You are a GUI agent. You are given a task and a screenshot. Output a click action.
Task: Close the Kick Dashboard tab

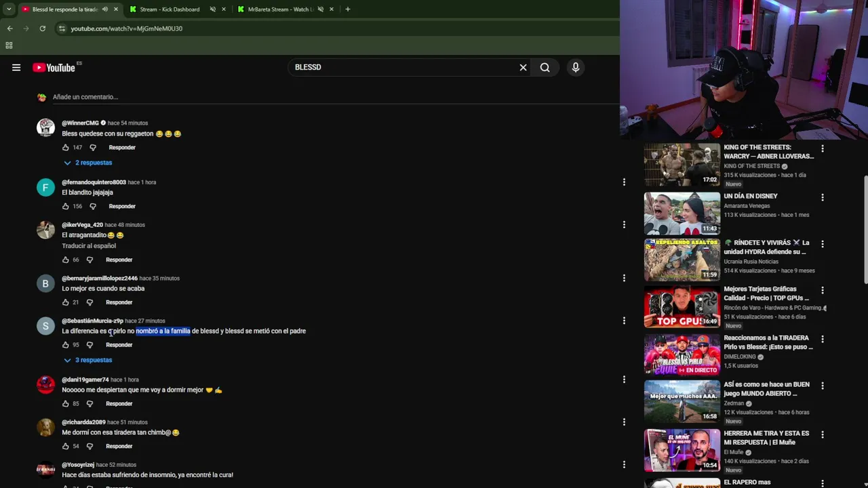[223, 9]
